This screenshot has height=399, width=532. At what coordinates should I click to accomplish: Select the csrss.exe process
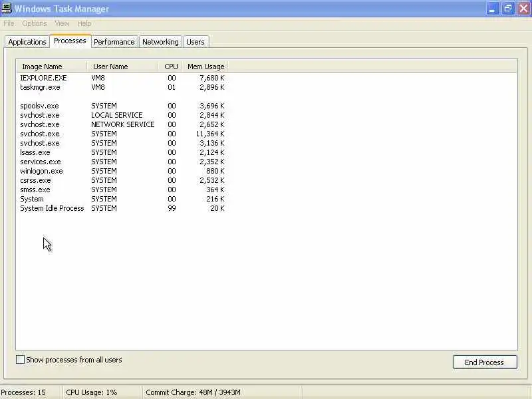122,180
